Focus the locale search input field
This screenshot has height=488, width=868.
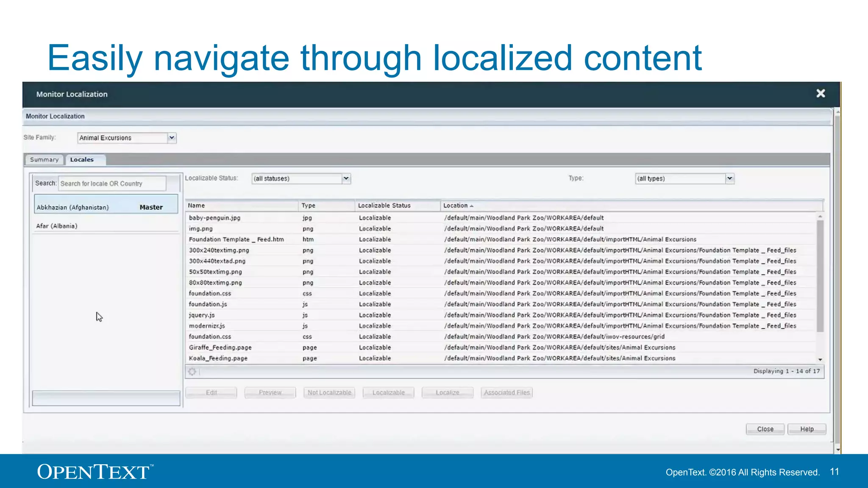[112, 183]
